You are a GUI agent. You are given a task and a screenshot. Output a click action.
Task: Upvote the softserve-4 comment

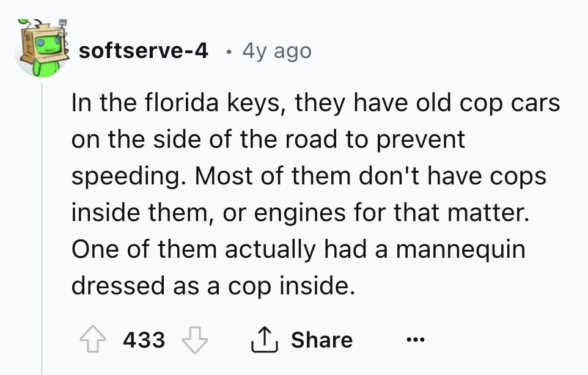(x=93, y=340)
